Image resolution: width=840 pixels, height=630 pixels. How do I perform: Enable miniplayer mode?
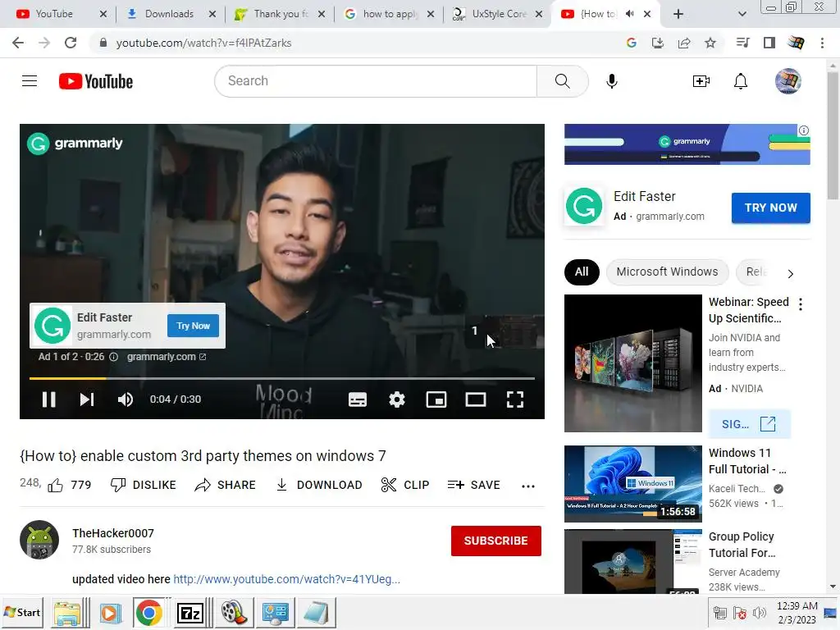click(x=436, y=399)
